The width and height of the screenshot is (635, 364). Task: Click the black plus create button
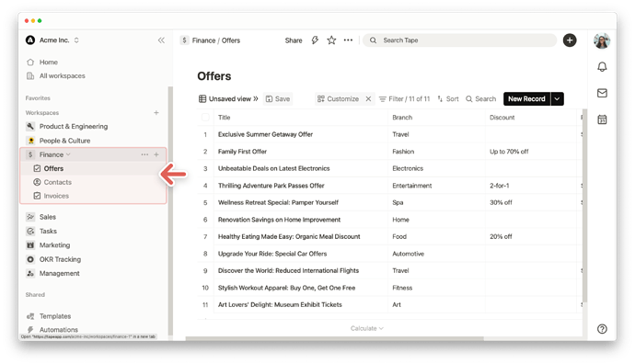click(x=570, y=40)
